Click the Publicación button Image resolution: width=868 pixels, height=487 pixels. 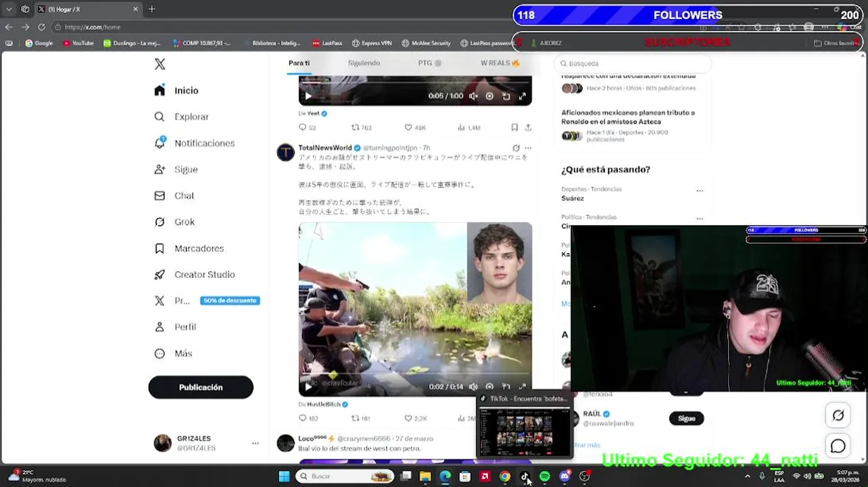tap(201, 388)
